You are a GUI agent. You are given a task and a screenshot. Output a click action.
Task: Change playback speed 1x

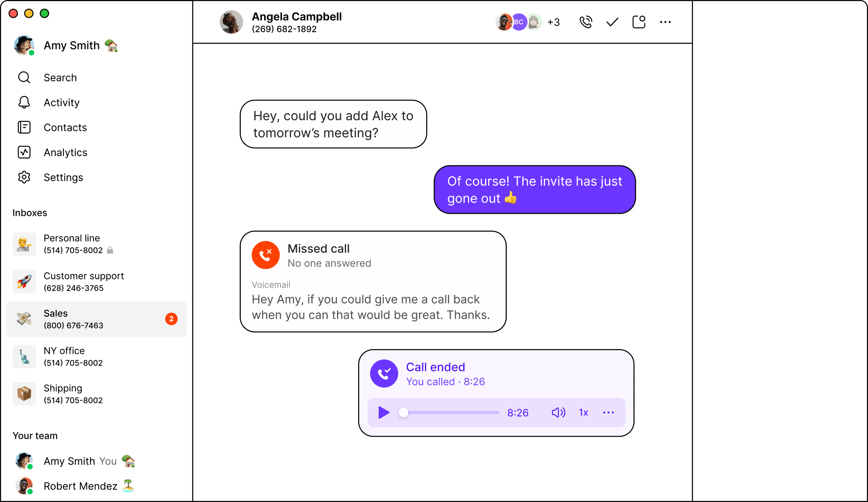pos(583,412)
